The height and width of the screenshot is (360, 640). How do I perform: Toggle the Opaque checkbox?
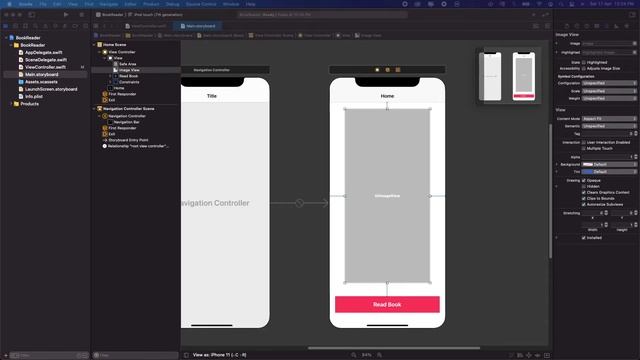click(584, 180)
